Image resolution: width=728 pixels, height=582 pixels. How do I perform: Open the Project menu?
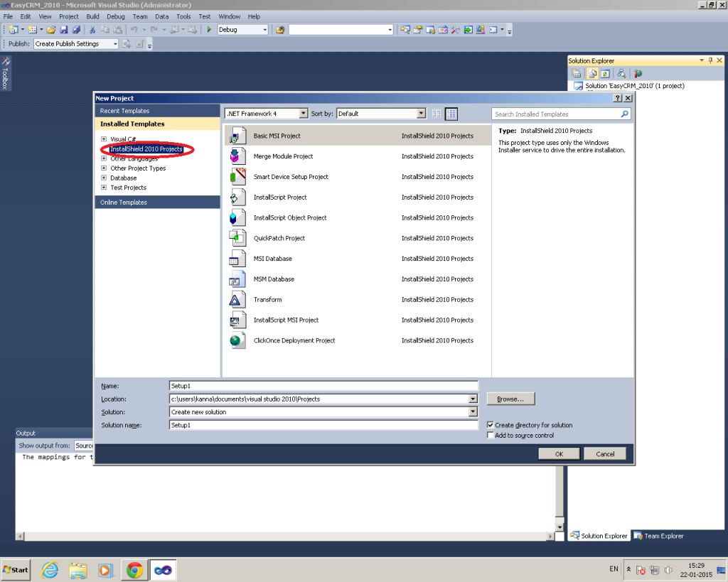(x=69, y=16)
